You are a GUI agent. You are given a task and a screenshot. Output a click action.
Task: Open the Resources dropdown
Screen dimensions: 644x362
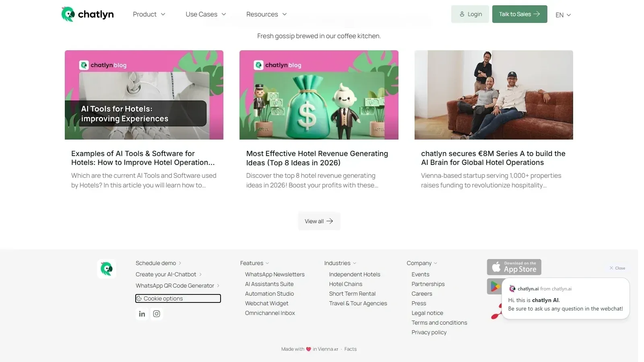[x=266, y=14]
